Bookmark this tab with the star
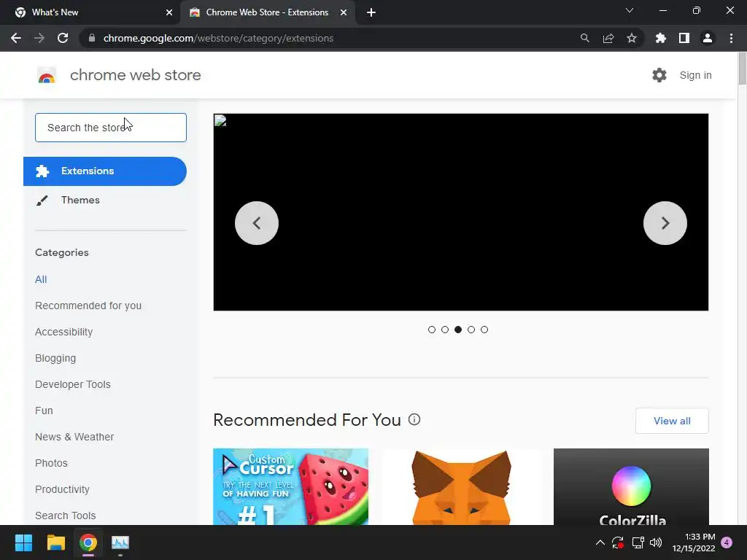The width and height of the screenshot is (747, 560). tap(632, 38)
